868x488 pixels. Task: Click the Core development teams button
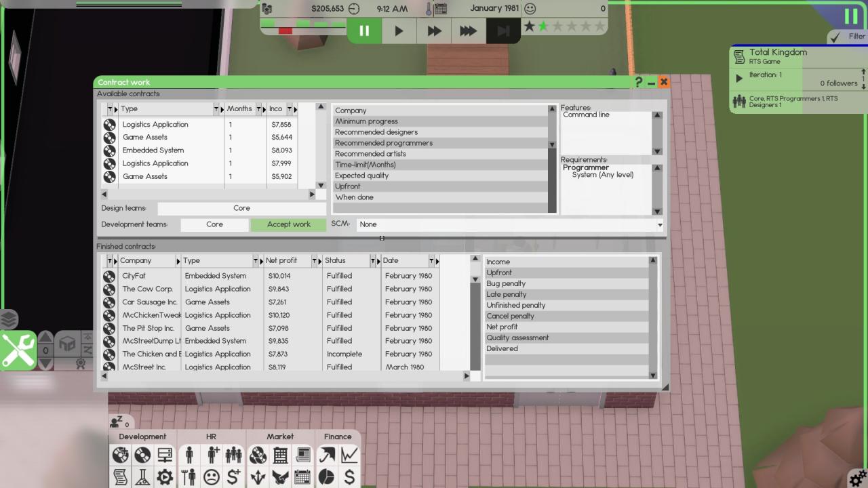(x=214, y=224)
